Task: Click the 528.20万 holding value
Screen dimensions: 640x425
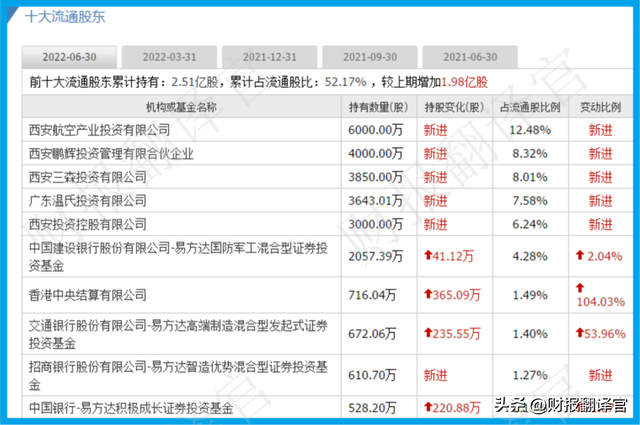Action: point(372,408)
